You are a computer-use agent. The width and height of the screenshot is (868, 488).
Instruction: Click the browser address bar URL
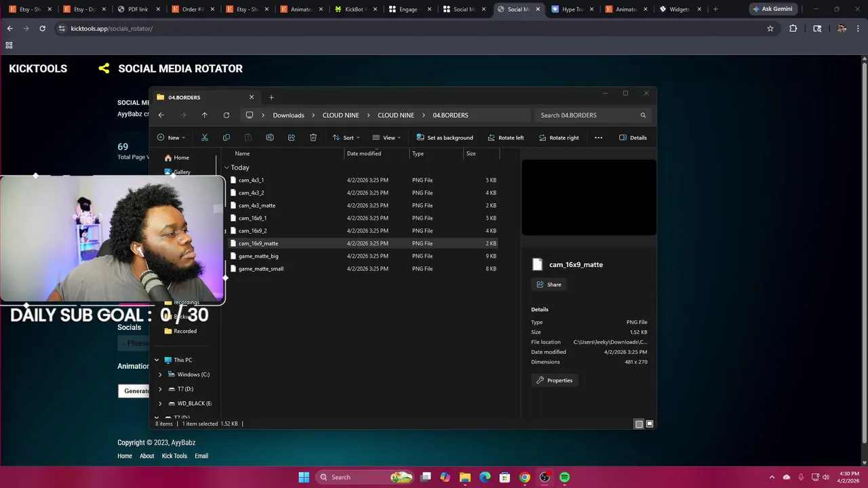[x=112, y=28]
